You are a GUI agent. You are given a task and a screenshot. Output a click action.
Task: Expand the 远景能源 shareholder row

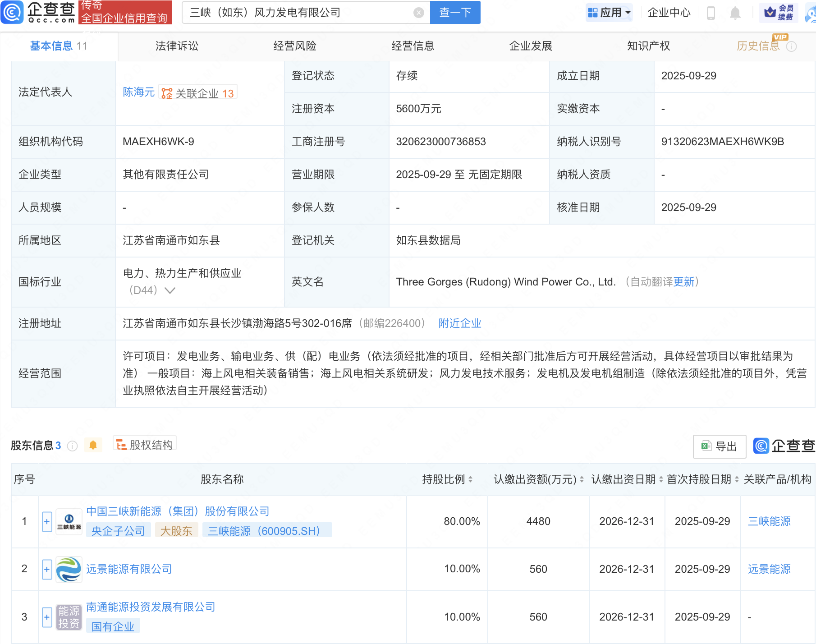pyautogui.click(x=47, y=569)
